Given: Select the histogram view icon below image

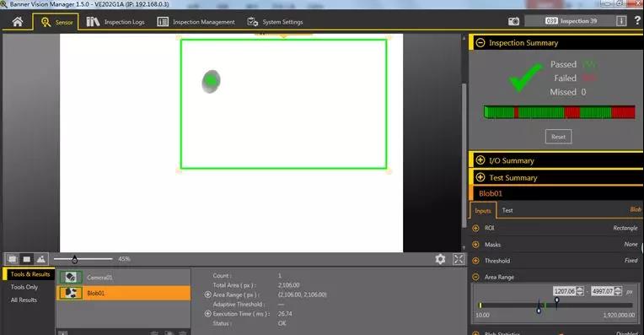Looking at the screenshot, I should (41, 259).
